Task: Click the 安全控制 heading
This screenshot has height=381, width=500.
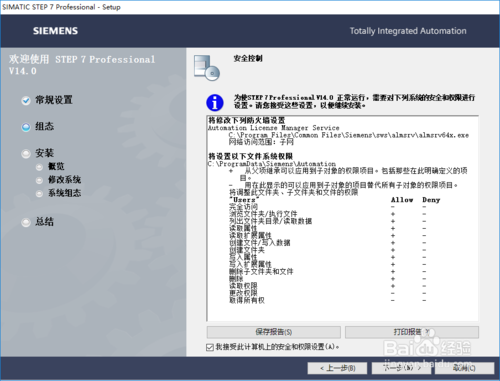Action: click(x=248, y=58)
